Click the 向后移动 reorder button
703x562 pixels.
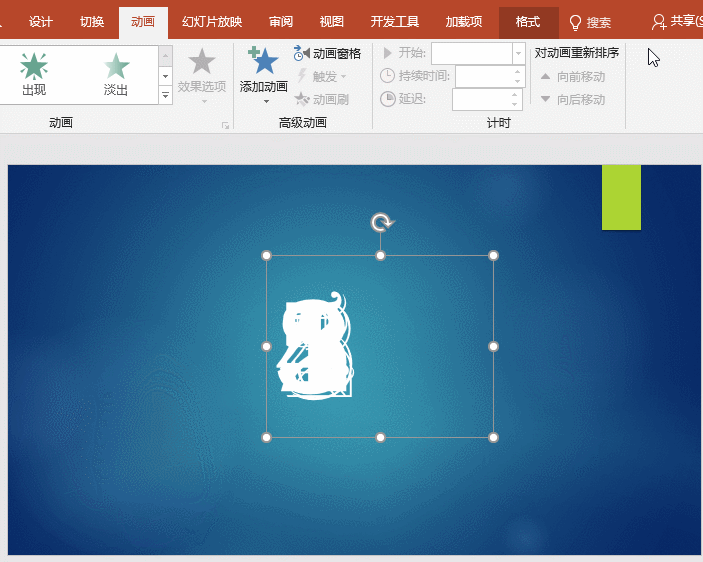573,99
